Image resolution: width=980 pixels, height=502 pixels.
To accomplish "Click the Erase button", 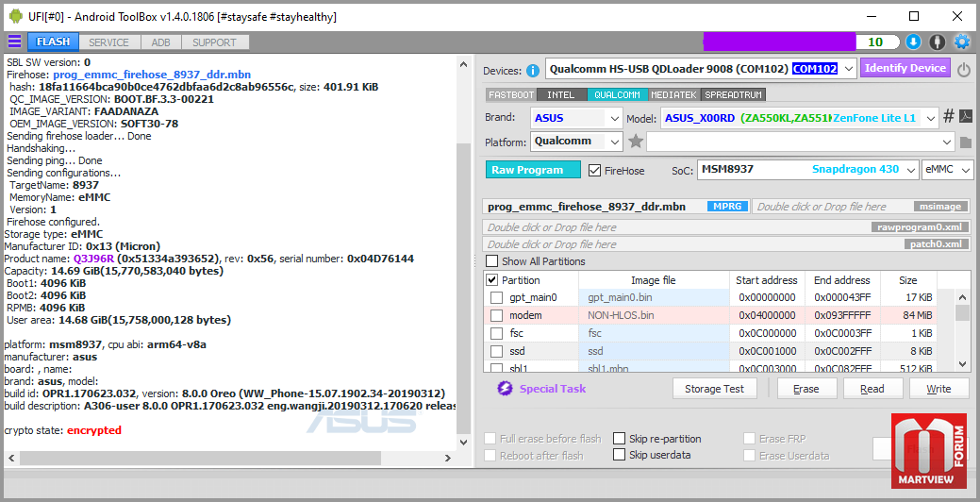I will point(806,389).
